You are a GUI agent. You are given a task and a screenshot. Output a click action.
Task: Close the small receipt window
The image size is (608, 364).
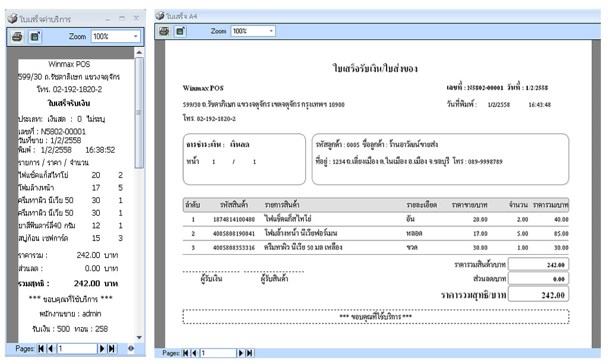coord(136,18)
